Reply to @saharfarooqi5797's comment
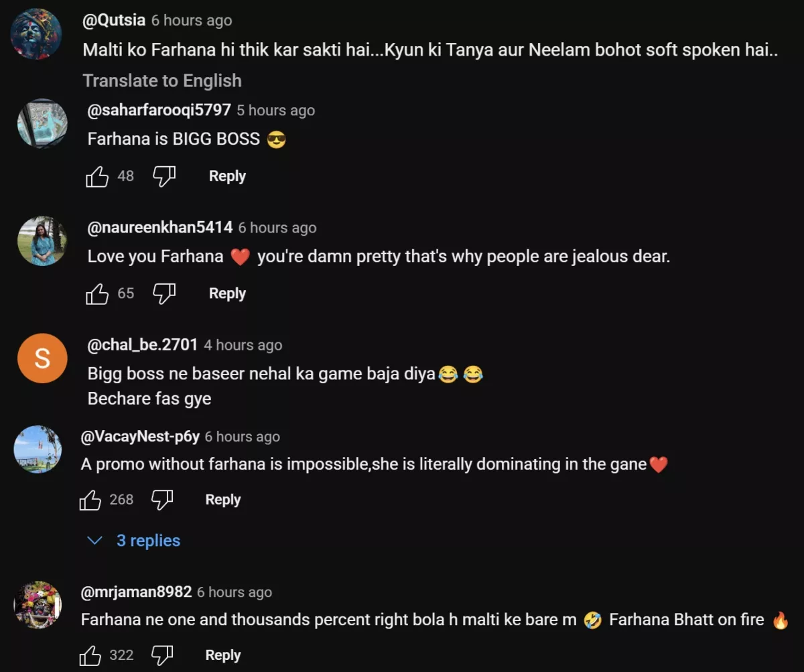 coord(227,176)
